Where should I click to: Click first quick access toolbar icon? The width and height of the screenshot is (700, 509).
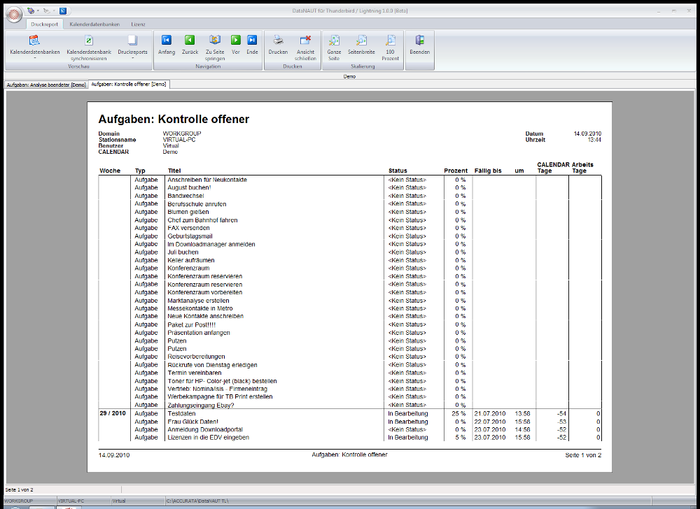click(30, 10)
